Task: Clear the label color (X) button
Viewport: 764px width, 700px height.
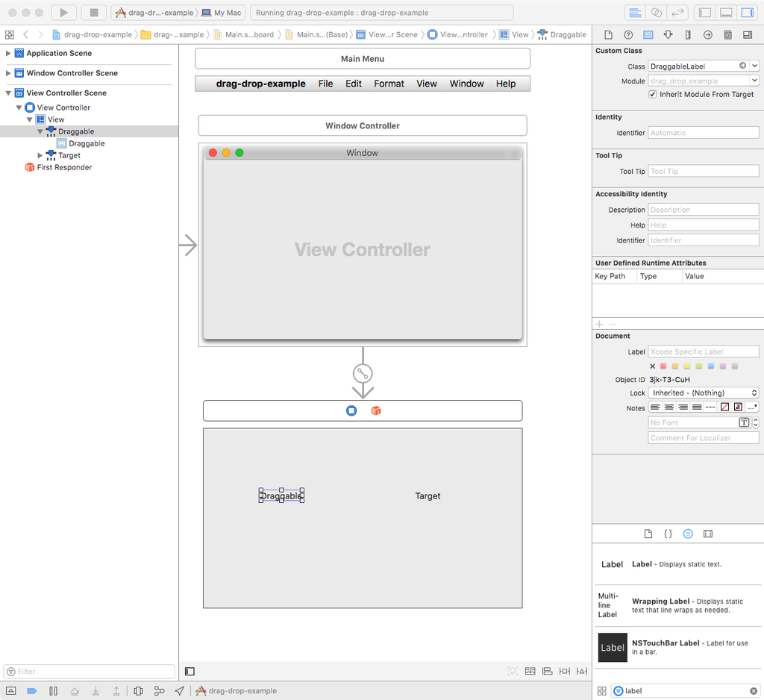Action: point(652,366)
